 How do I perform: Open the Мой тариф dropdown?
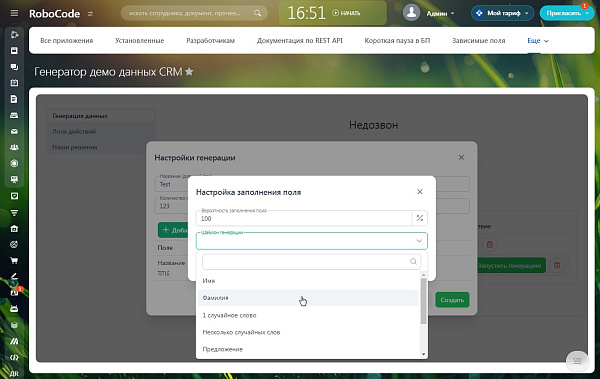tap(502, 13)
